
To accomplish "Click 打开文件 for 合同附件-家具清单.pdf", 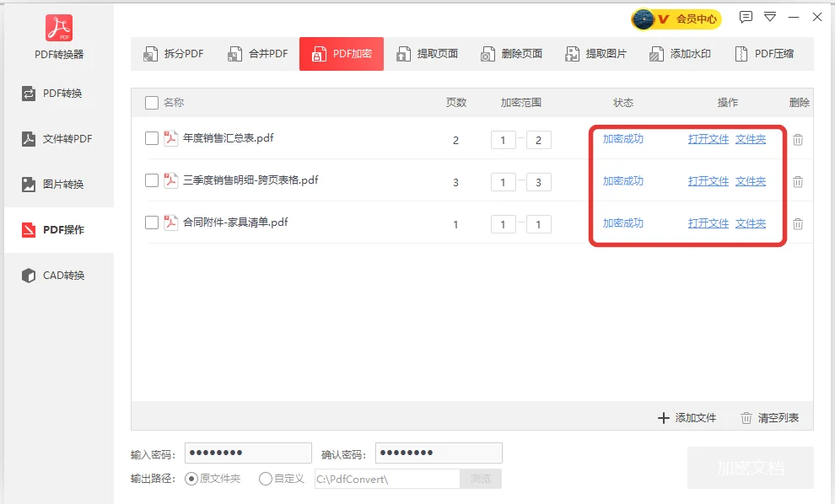I will point(708,223).
